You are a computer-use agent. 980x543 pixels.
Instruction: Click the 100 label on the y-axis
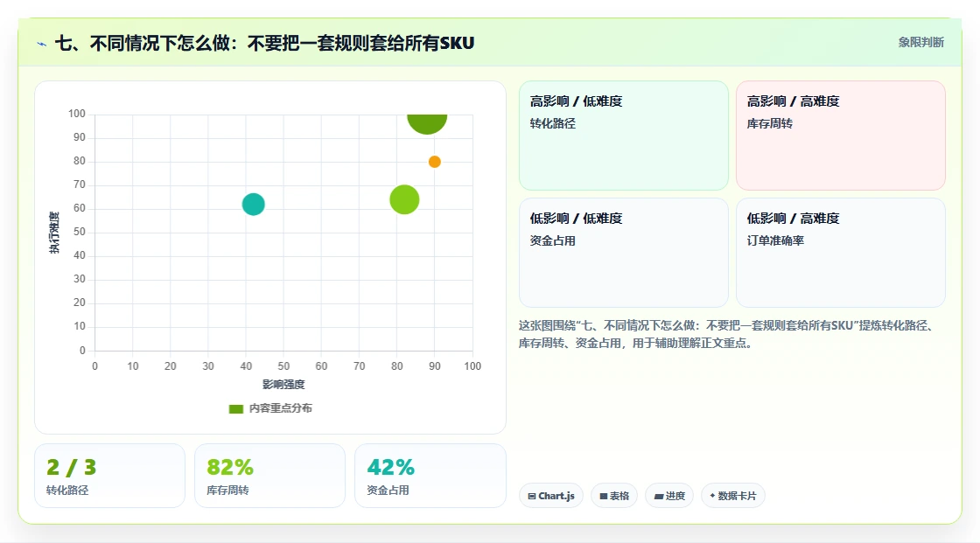77,114
